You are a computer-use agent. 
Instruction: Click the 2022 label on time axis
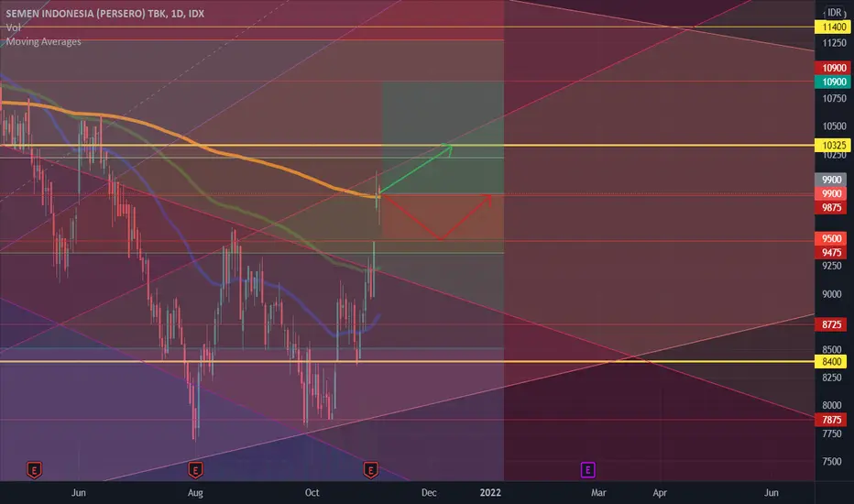pyautogui.click(x=490, y=493)
